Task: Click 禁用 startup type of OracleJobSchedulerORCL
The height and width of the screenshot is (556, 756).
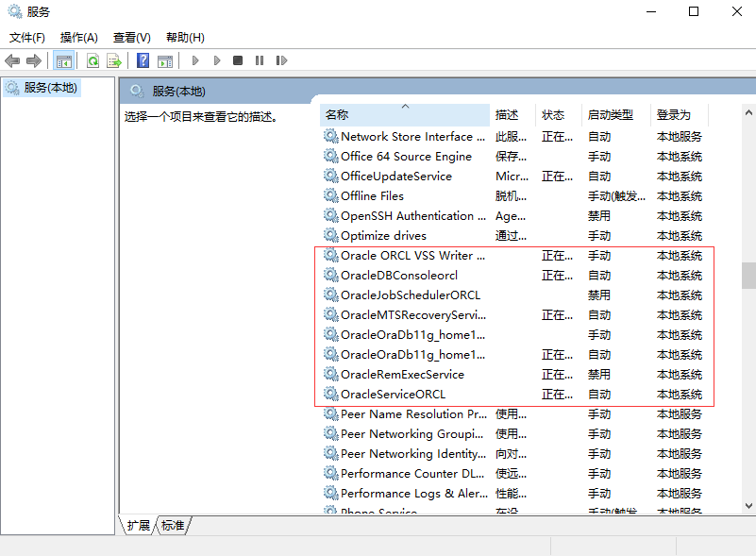Action: 599,295
